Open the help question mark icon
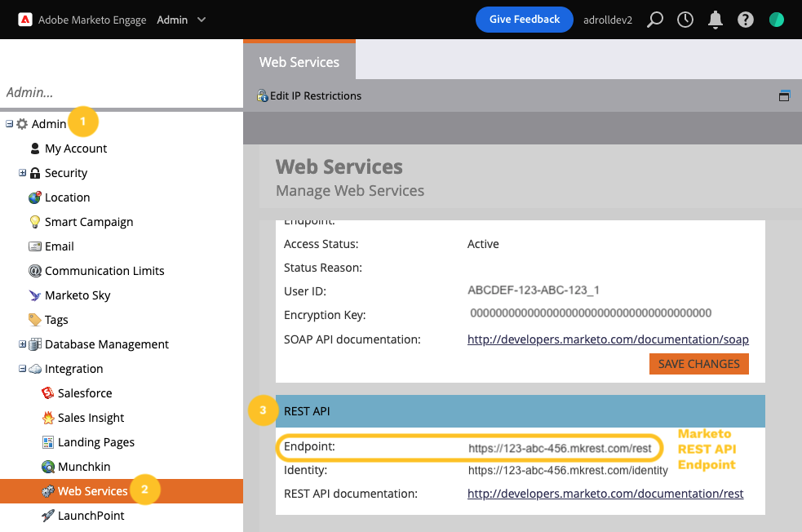802x532 pixels. pos(745,20)
